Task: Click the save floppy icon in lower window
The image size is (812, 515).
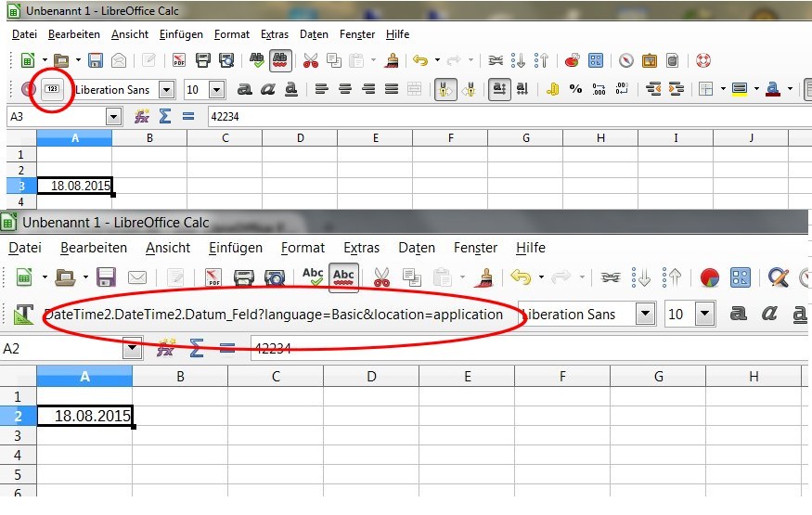Action: tap(106, 277)
